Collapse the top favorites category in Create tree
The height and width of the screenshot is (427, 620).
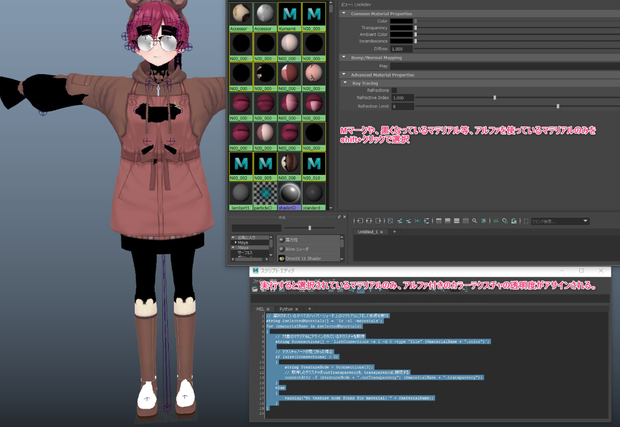(233, 237)
